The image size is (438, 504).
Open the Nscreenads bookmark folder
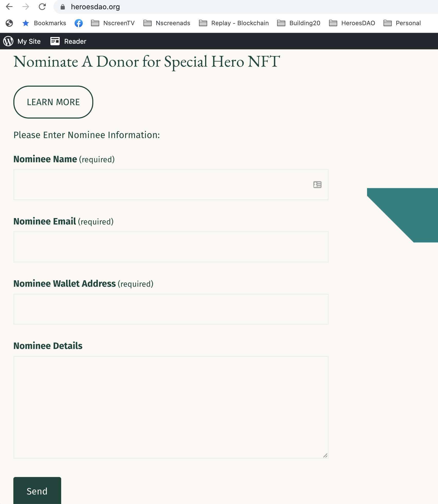coord(167,23)
